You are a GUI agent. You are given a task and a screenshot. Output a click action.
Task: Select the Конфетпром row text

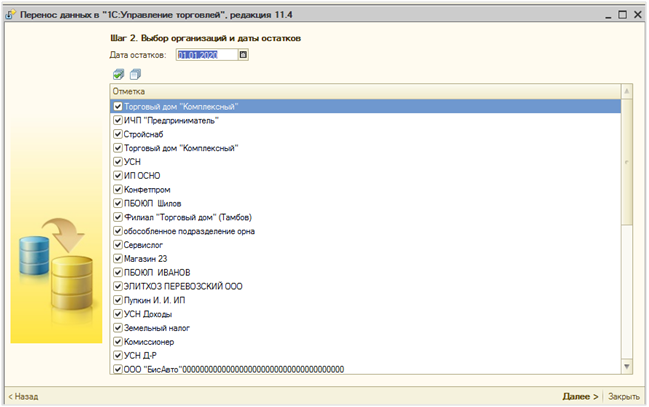point(147,190)
